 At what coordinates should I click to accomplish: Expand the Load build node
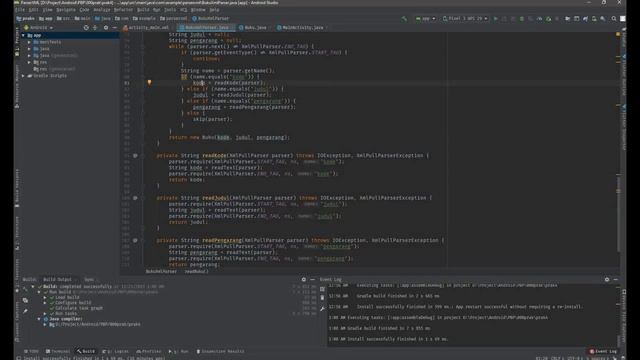[45, 298]
